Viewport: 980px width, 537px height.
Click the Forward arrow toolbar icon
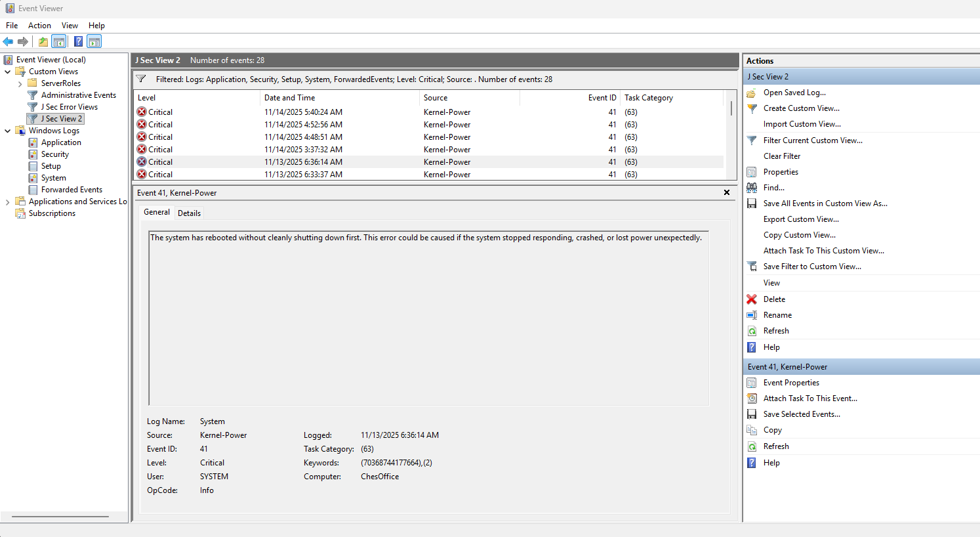[x=23, y=41]
